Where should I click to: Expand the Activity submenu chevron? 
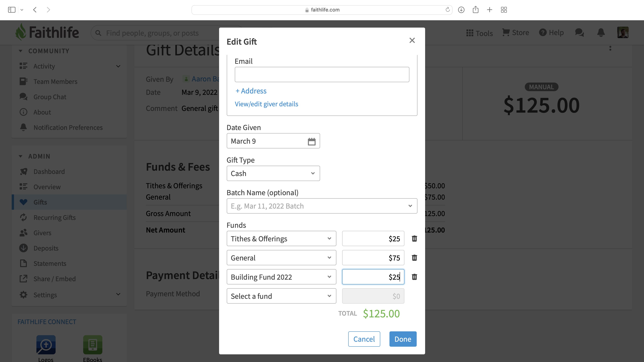pos(118,66)
